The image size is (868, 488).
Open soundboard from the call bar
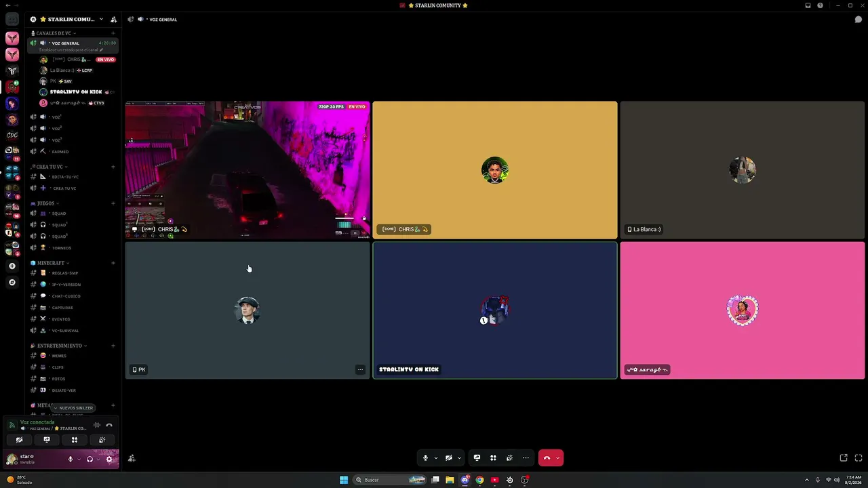click(x=509, y=458)
